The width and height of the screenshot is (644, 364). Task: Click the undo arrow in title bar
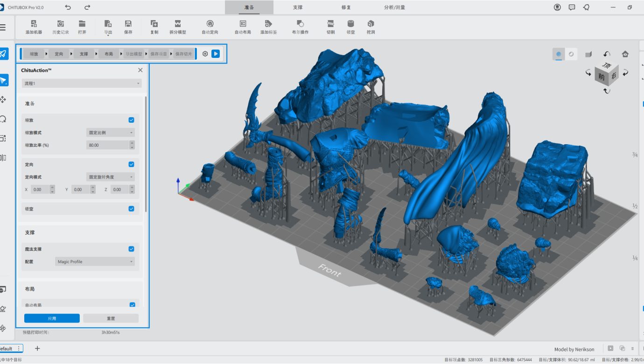click(68, 7)
